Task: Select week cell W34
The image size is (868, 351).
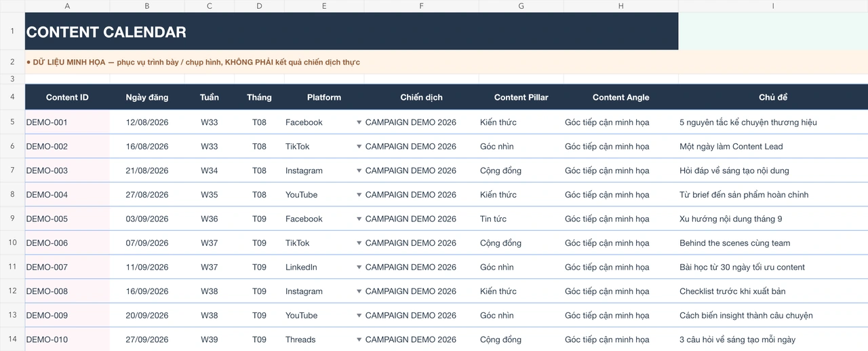Action: pyautogui.click(x=210, y=170)
